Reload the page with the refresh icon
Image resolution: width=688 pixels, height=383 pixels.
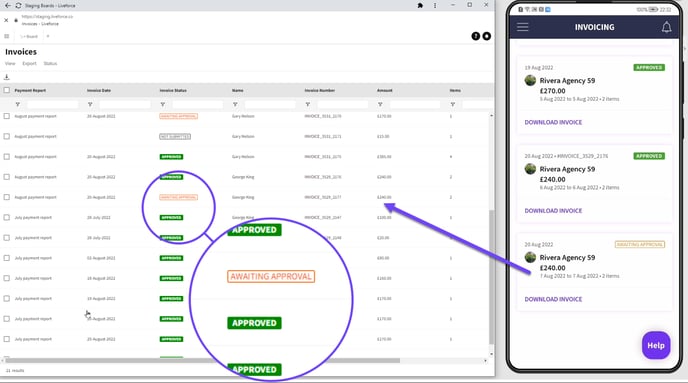click(x=18, y=6)
